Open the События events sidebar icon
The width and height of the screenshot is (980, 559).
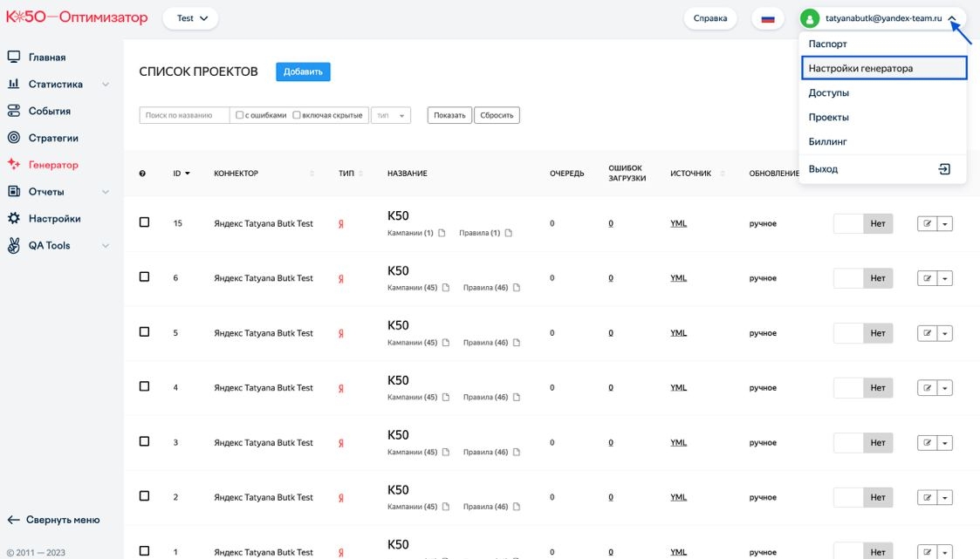pos(13,112)
